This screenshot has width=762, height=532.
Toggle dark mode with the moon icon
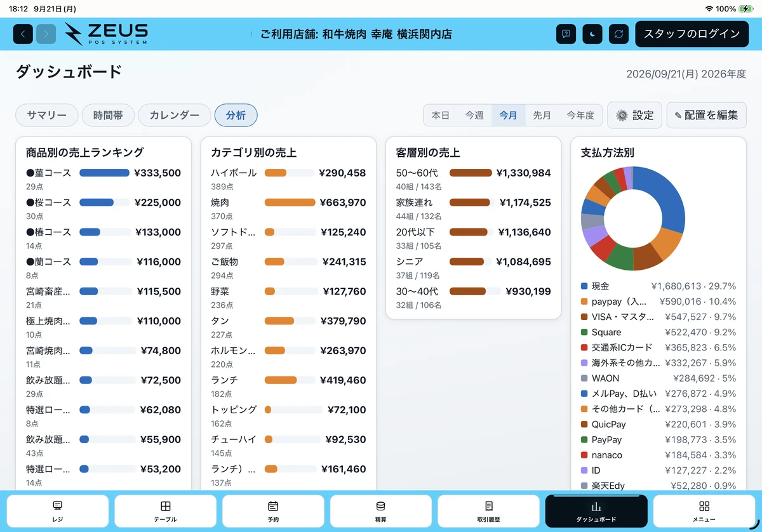click(592, 34)
